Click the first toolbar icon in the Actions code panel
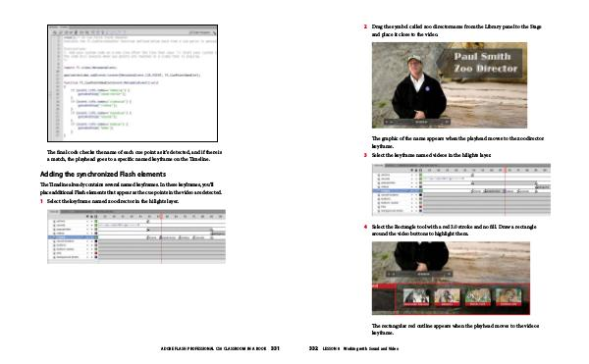This screenshot has height=364, width=589. tap(55, 32)
